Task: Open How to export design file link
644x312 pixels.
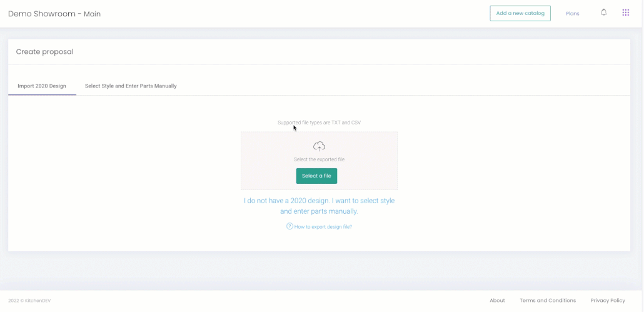Action: (323, 226)
